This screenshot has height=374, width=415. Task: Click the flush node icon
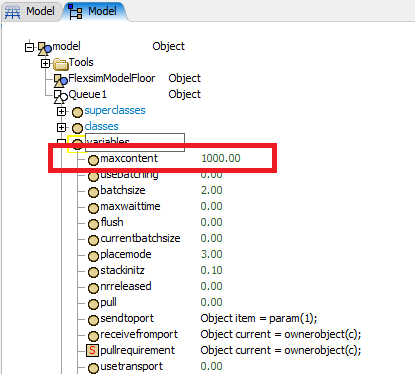93,224
